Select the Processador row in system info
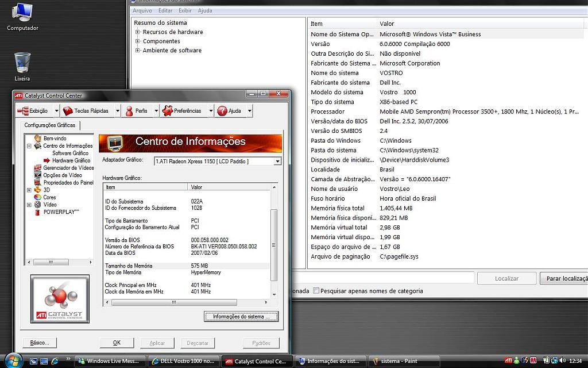Viewport: 588px width, 368px height. [446, 112]
